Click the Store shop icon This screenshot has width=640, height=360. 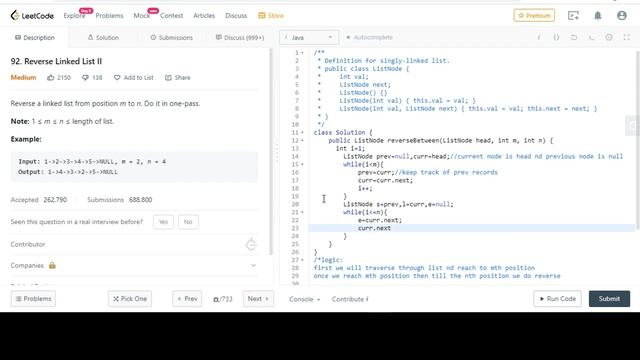pyautogui.click(x=262, y=16)
